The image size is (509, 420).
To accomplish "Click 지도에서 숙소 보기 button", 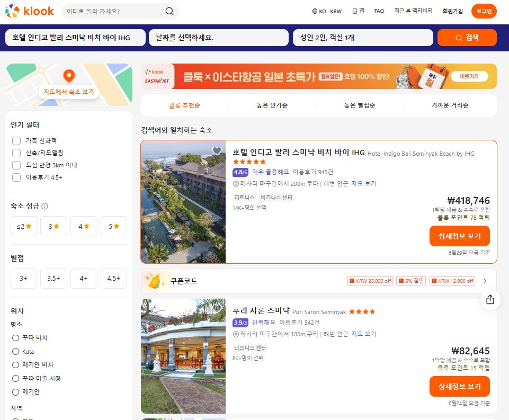I will (x=69, y=92).
